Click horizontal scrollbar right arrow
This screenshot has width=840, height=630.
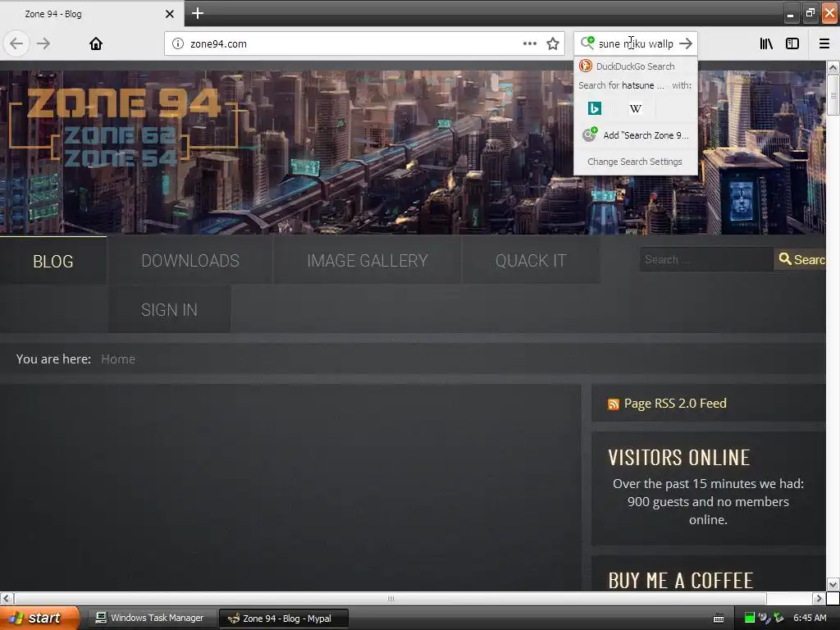coord(819,598)
